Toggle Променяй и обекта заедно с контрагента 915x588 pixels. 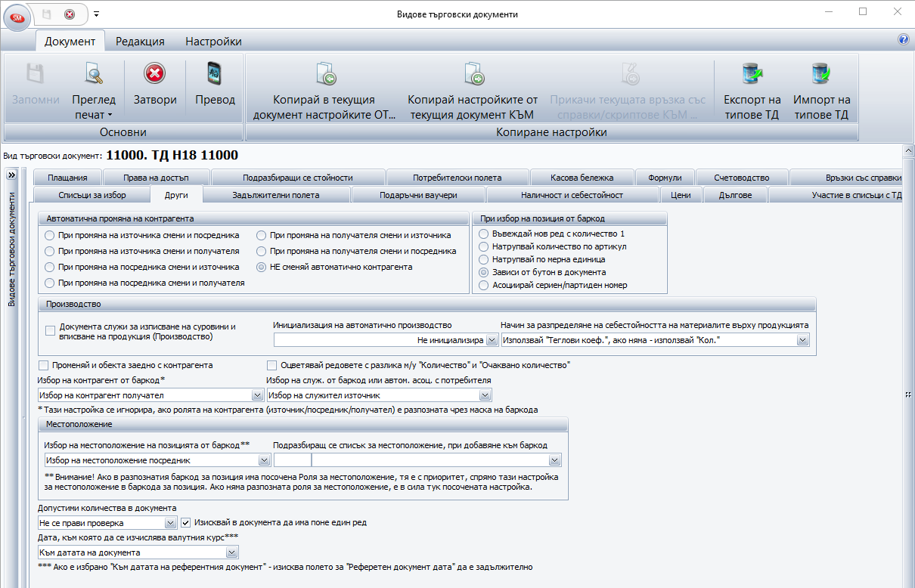[x=43, y=365]
